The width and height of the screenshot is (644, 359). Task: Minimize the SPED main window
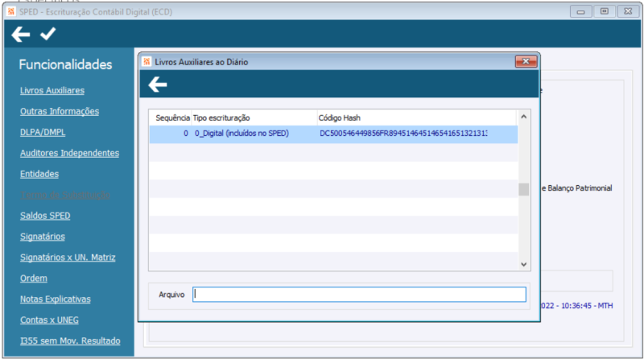pyautogui.click(x=580, y=11)
